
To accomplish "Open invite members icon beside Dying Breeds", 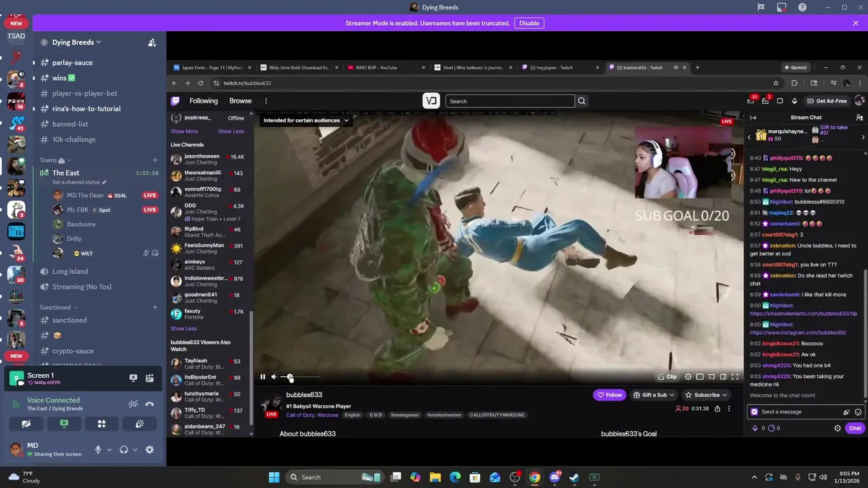I will point(152,42).
